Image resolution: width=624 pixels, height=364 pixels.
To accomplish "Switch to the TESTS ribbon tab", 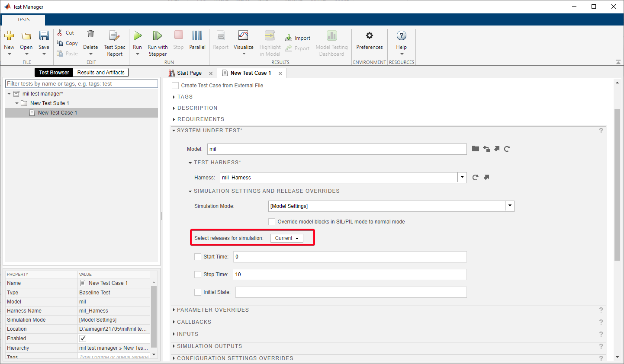I will pos(23,19).
